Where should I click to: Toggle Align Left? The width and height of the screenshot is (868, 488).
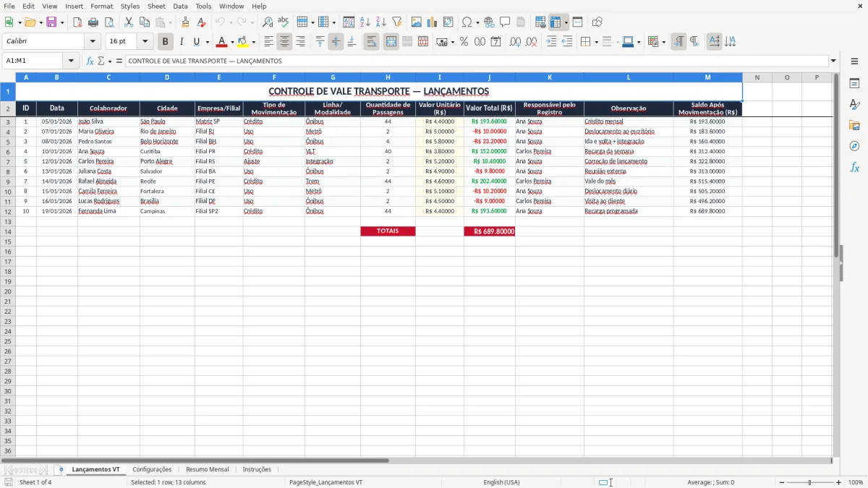[x=269, y=42]
